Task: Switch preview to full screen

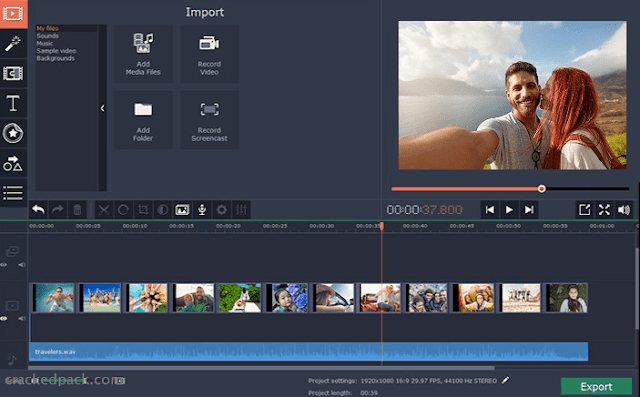Action: [604, 210]
